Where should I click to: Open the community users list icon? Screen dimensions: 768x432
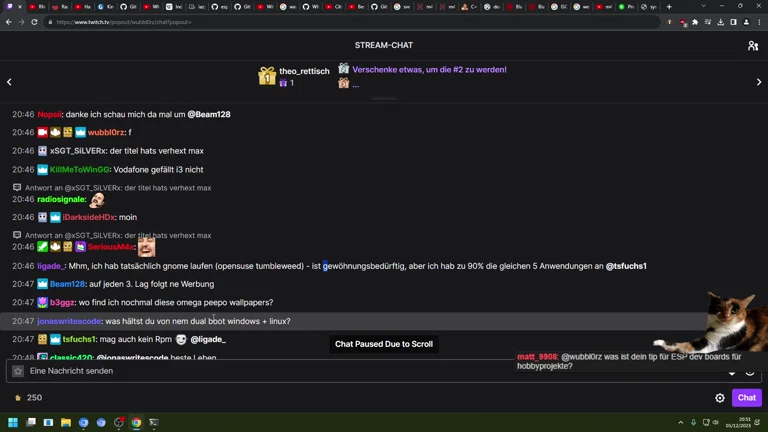[x=753, y=46]
